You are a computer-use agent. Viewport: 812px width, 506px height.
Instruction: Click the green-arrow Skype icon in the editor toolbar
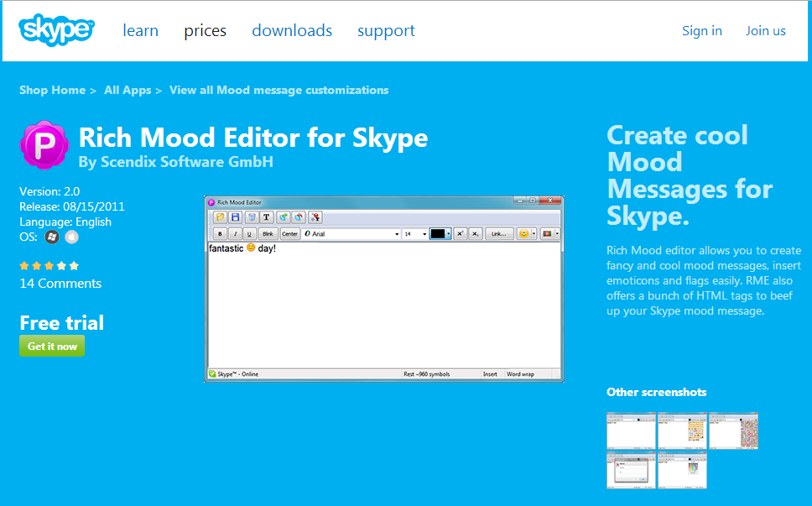tap(283, 217)
